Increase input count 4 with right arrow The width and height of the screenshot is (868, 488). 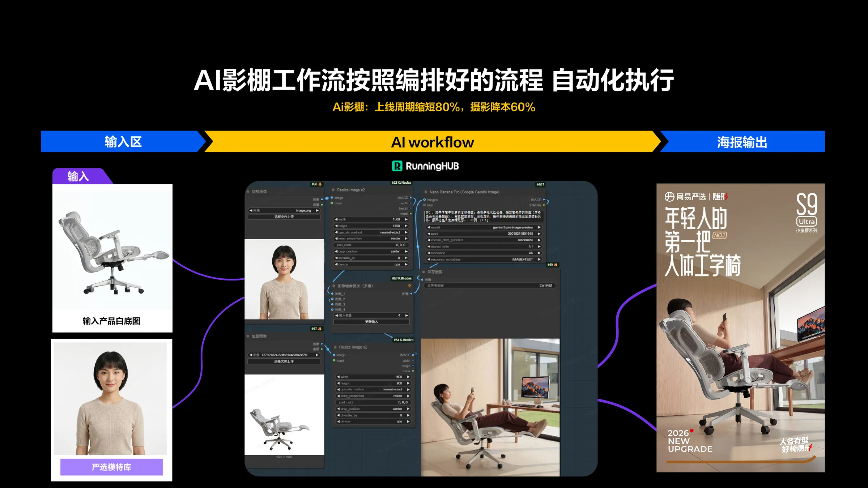point(407,315)
